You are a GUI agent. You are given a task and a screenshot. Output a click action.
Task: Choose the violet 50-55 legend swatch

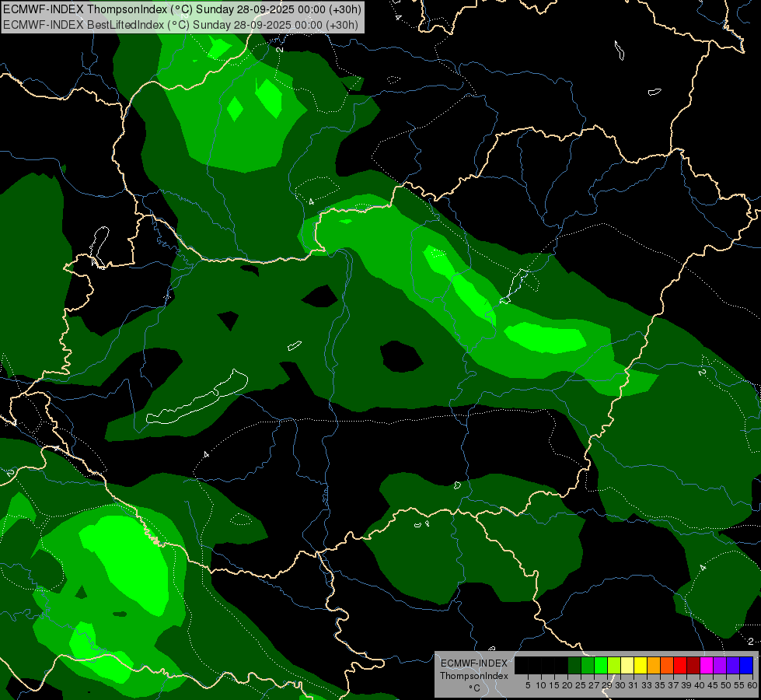pyautogui.click(x=732, y=665)
